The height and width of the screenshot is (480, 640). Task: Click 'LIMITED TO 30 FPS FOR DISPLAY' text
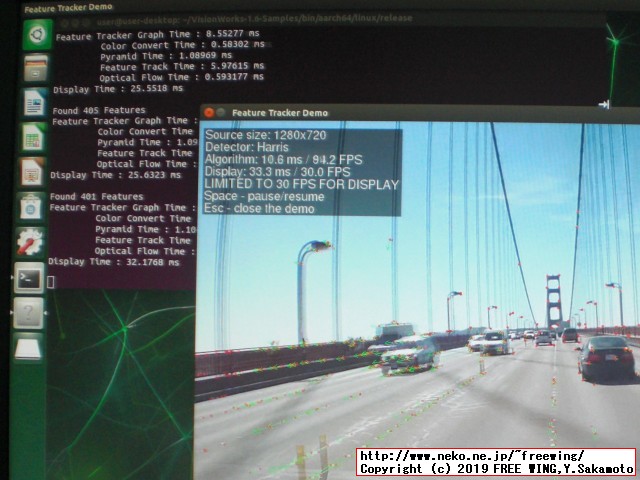pyautogui.click(x=302, y=184)
